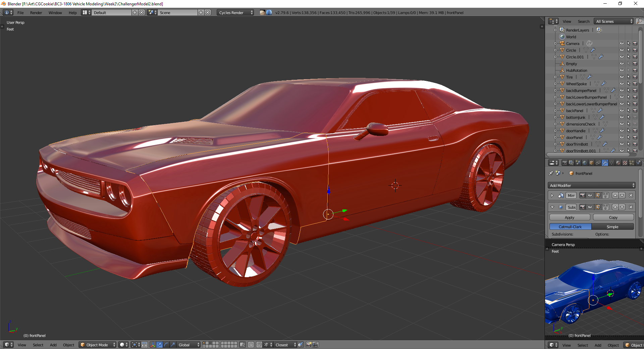Open the Help menu
This screenshot has width=644, height=349.
tap(72, 12)
